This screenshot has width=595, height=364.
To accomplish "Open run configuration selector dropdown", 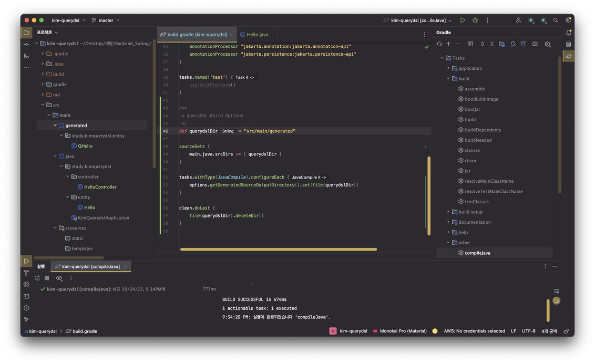I will pos(417,20).
